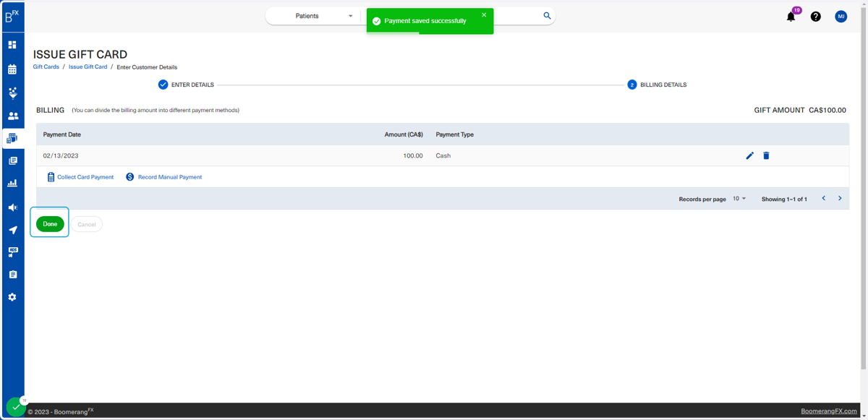Open the paper plane send sidebar icon
Image resolution: width=868 pixels, height=420 pixels.
[x=12, y=230]
